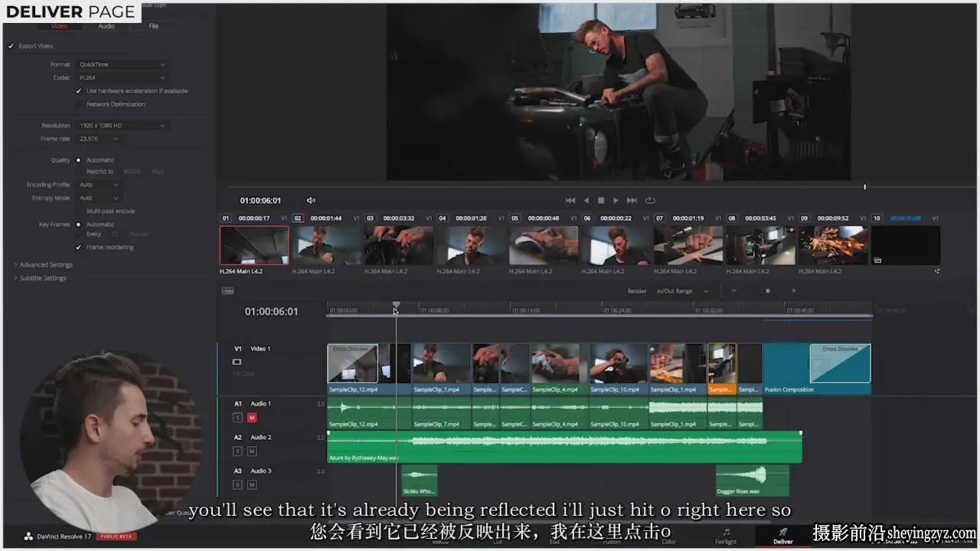Select Automatic quality radio button
The height and width of the screenshot is (551, 980).
78,160
